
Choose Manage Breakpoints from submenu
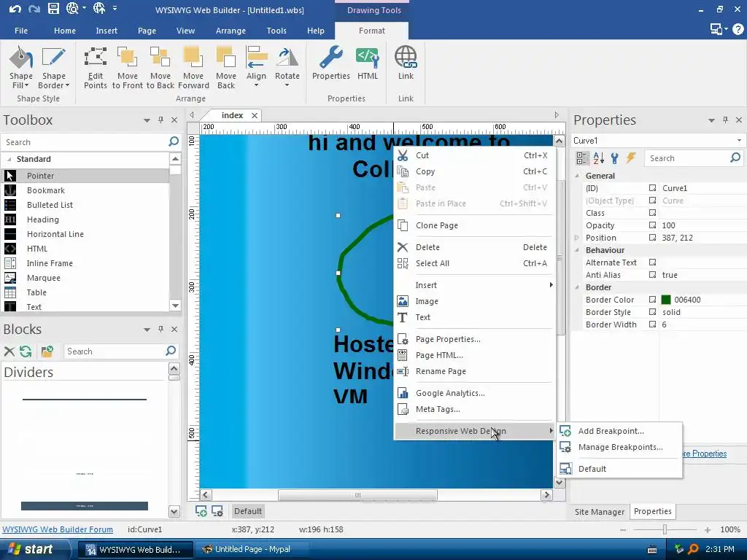[x=619, y=447]
